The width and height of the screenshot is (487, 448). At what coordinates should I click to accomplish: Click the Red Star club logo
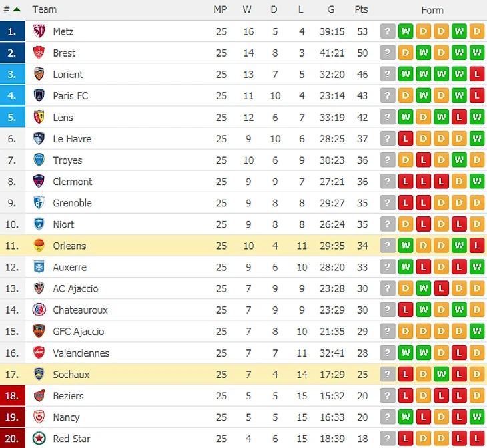pyautogui.click(x=39, y=438)
